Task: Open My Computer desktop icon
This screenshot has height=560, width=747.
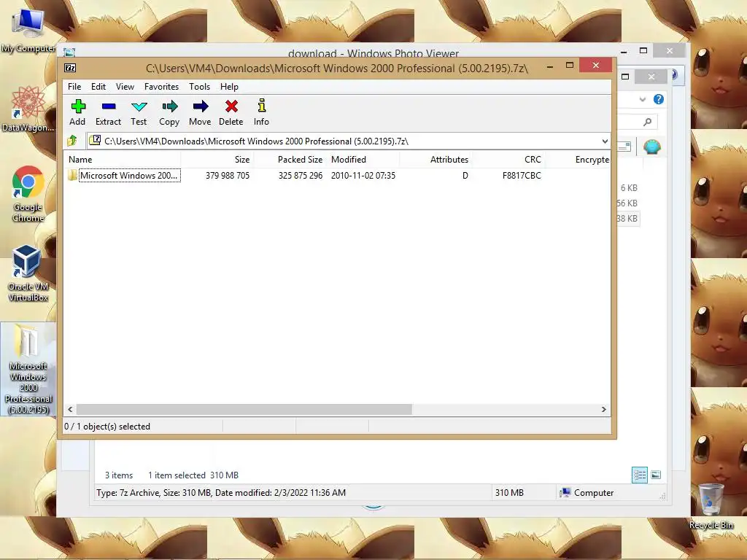Action: coord(28,31)
